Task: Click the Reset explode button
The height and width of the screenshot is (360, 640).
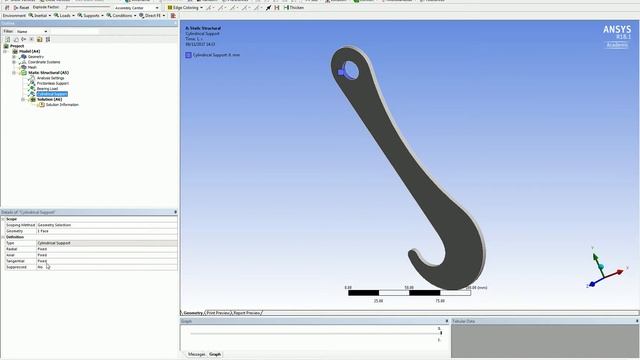Action: [21, 8]
